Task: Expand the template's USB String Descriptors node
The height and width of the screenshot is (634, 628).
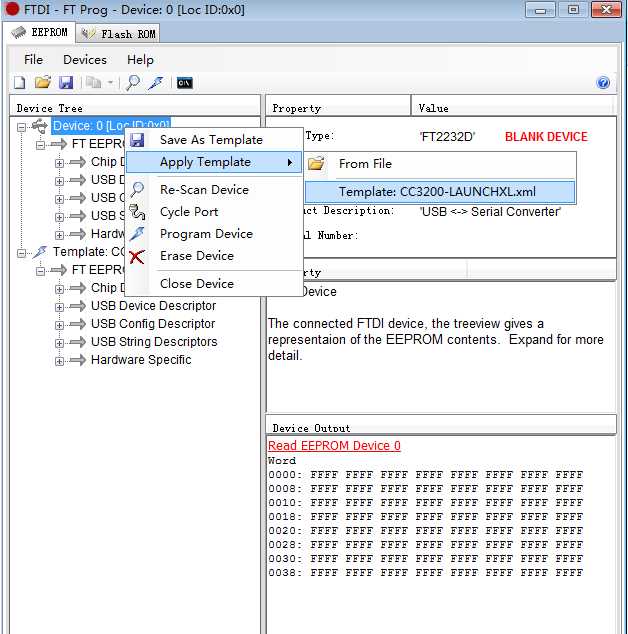Action: [x=59, y=343]
